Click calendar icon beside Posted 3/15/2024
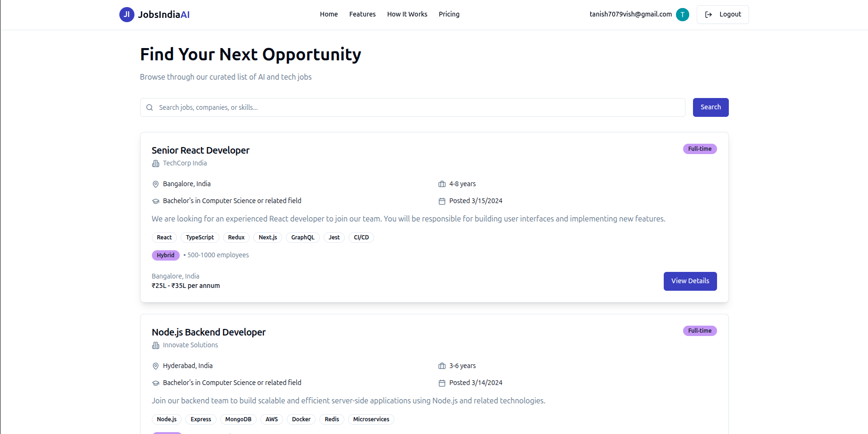 click(x=442, y=201)
